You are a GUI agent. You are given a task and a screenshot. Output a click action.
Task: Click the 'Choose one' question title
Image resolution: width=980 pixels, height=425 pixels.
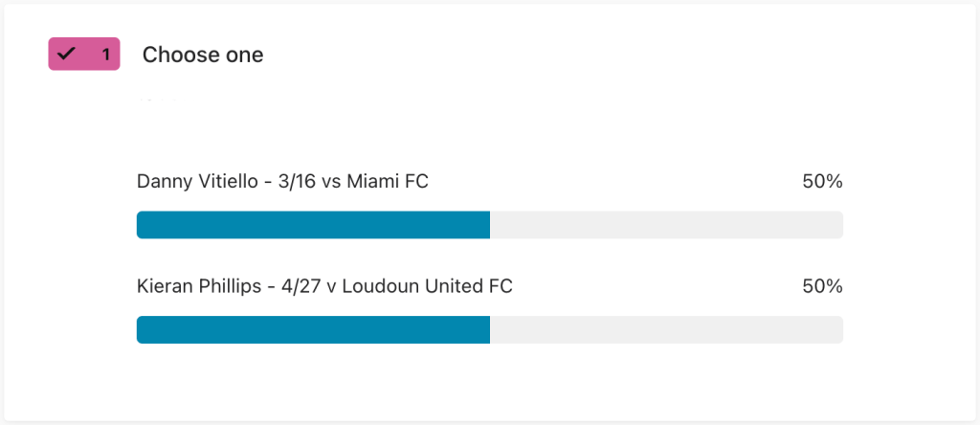pos(203,55)
